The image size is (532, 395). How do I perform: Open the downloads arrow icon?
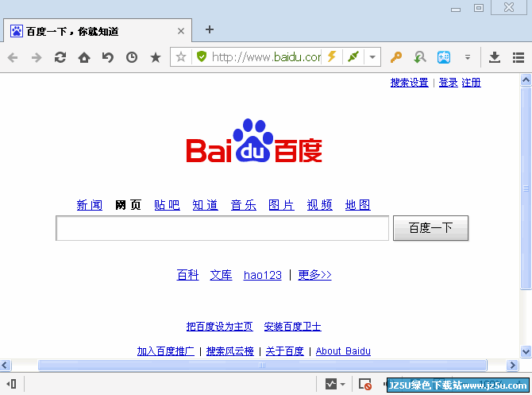[x=495, y=57]
